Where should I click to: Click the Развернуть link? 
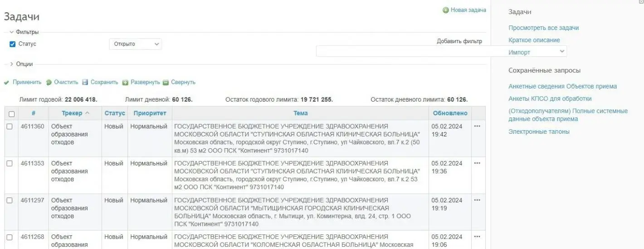(145, 83)
